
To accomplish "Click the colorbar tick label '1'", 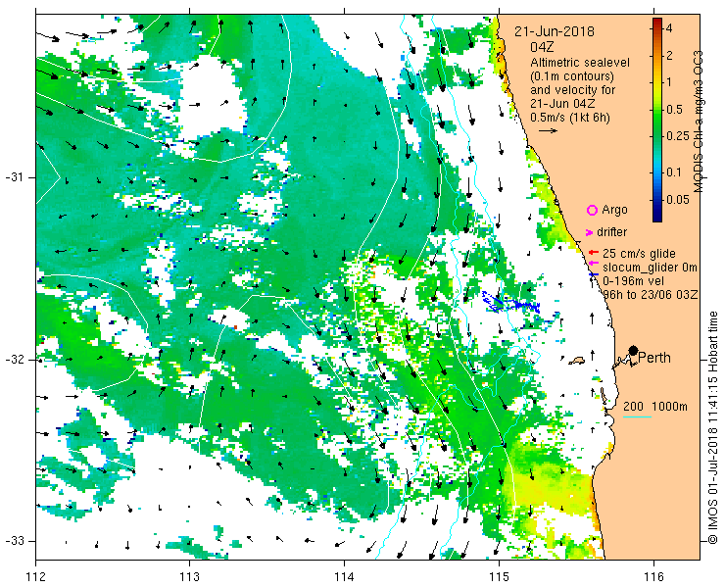I will coord(669,82).
